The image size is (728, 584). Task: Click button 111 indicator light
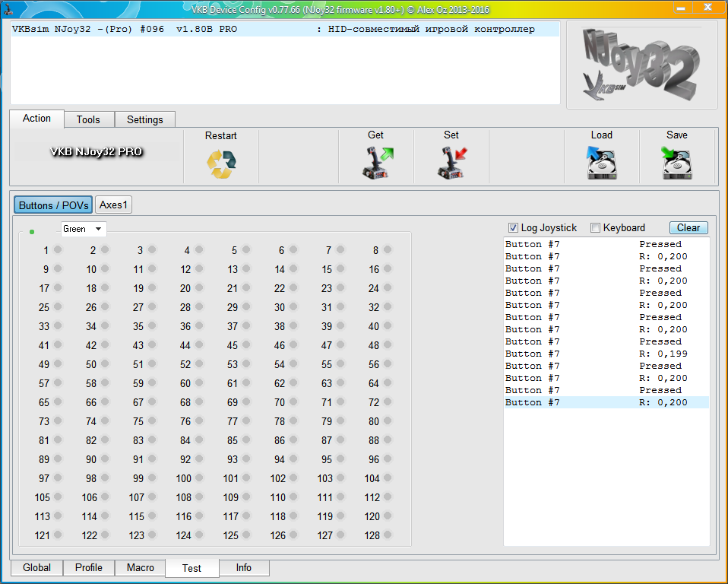coord(340,497)
